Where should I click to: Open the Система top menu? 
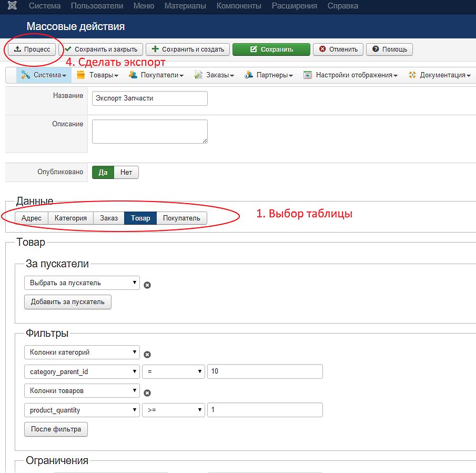[x=45, y=6]
